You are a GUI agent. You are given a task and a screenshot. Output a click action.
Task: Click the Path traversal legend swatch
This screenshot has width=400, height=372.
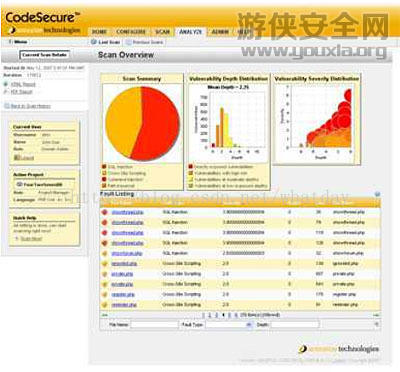coord(104,186)
